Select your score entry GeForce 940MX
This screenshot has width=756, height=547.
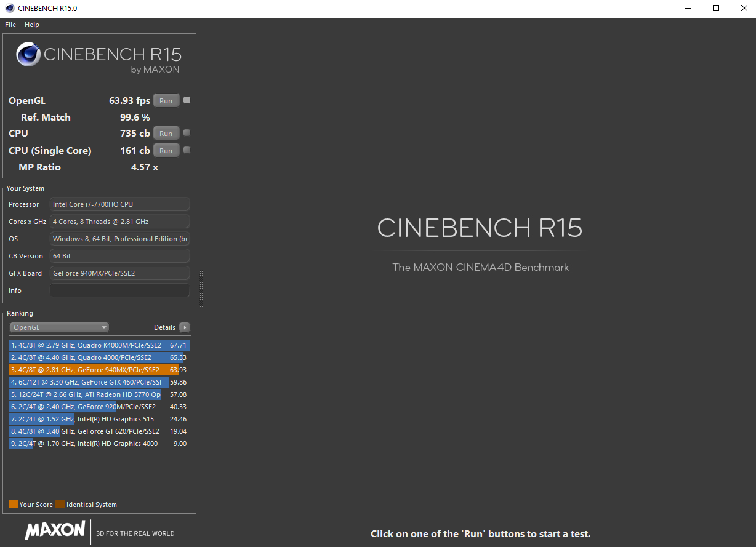point(99,370)
